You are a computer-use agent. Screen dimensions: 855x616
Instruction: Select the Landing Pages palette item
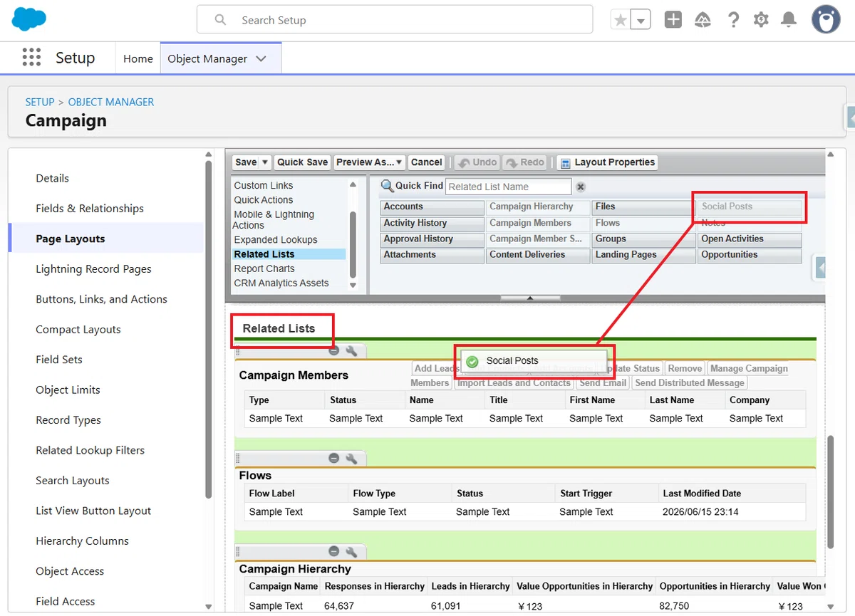tap(643, 255)
